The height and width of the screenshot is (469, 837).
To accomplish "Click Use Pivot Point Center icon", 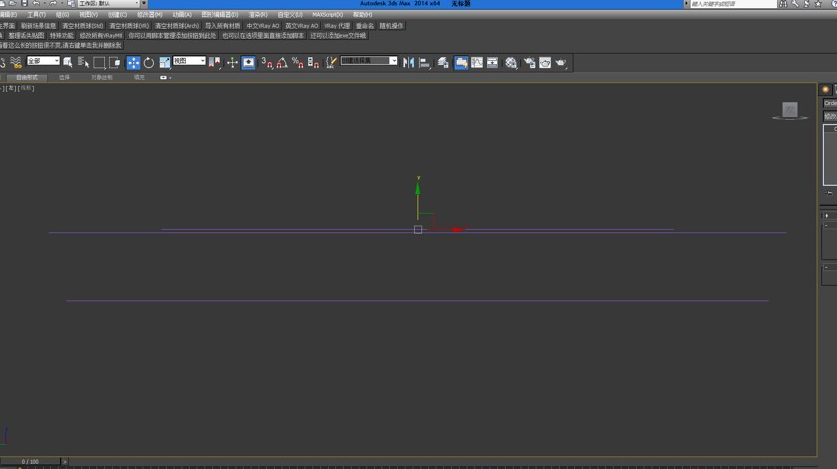I will 215,62.
